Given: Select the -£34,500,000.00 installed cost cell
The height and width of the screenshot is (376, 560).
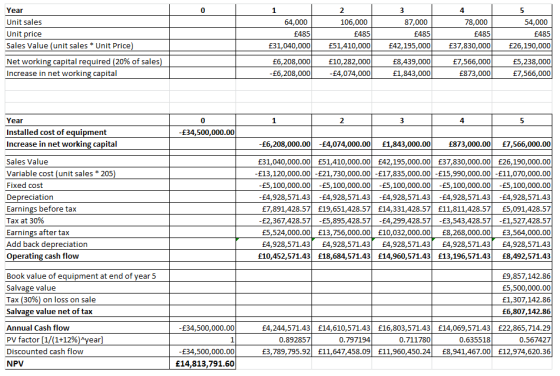Looking at the screenshot, I should click(202, 132).
